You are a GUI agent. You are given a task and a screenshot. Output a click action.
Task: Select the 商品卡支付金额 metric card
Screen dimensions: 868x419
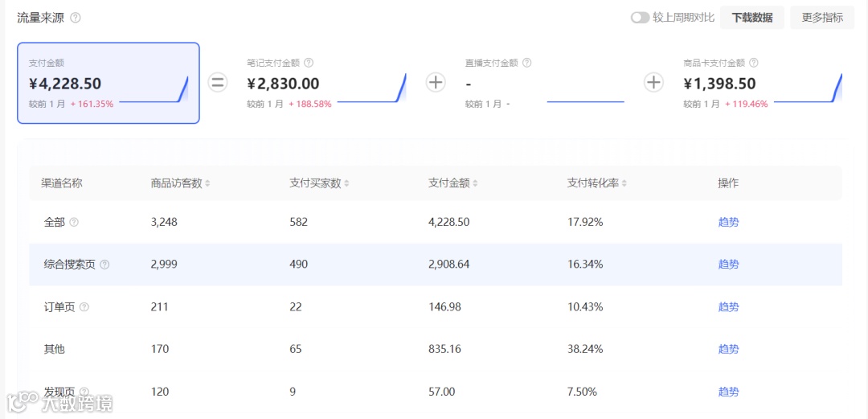[762, 83]
